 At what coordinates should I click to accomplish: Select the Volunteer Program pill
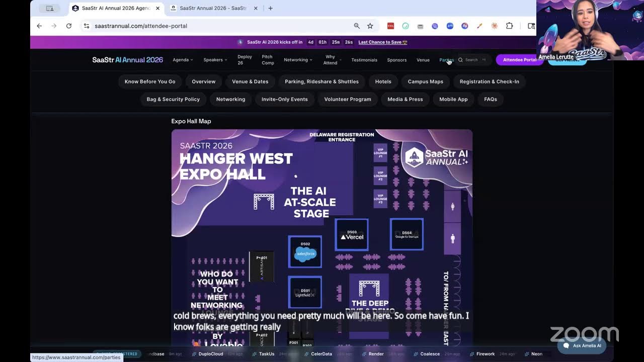click(348, 99)
